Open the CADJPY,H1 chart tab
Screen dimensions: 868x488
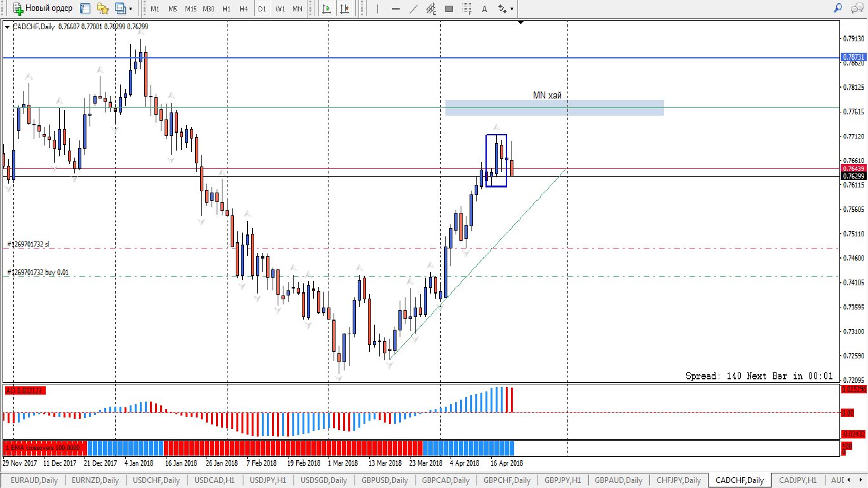[797, 480]
